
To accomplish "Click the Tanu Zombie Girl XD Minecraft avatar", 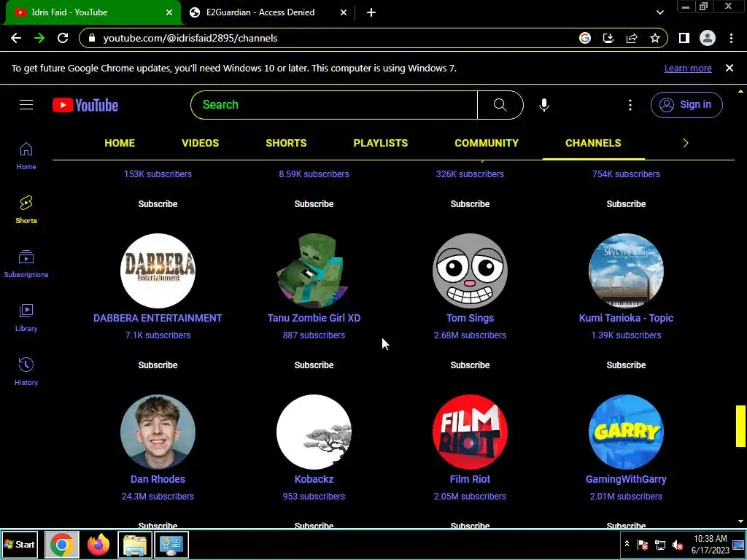I will tap(314, 271).
